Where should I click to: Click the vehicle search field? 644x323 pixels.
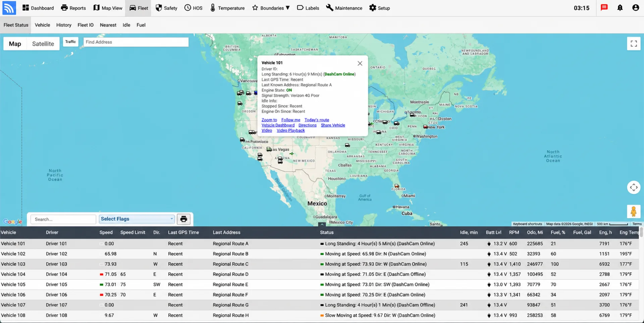click(x=63, y=219)
